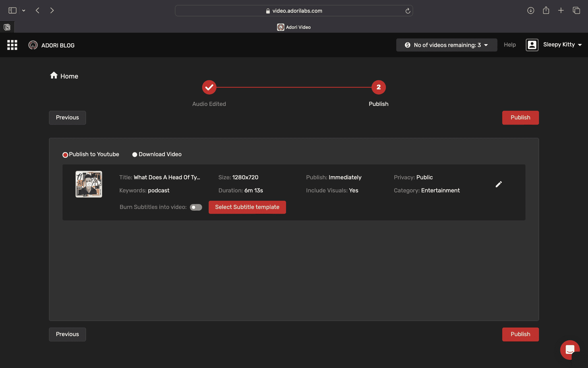Reload the page in address bar
The width and height of the screenshot is (588, 368).
(407, 11)
